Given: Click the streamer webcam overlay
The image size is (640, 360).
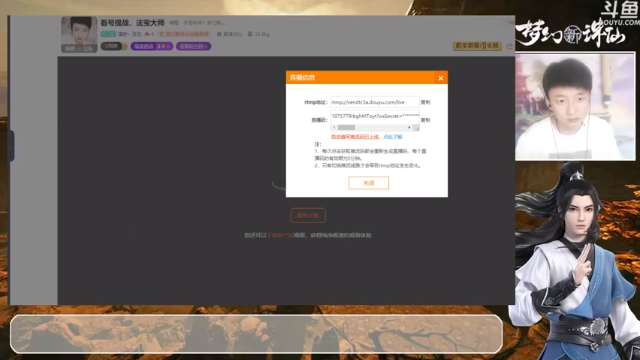Looking at the screenshot, I should pos(575,106).
